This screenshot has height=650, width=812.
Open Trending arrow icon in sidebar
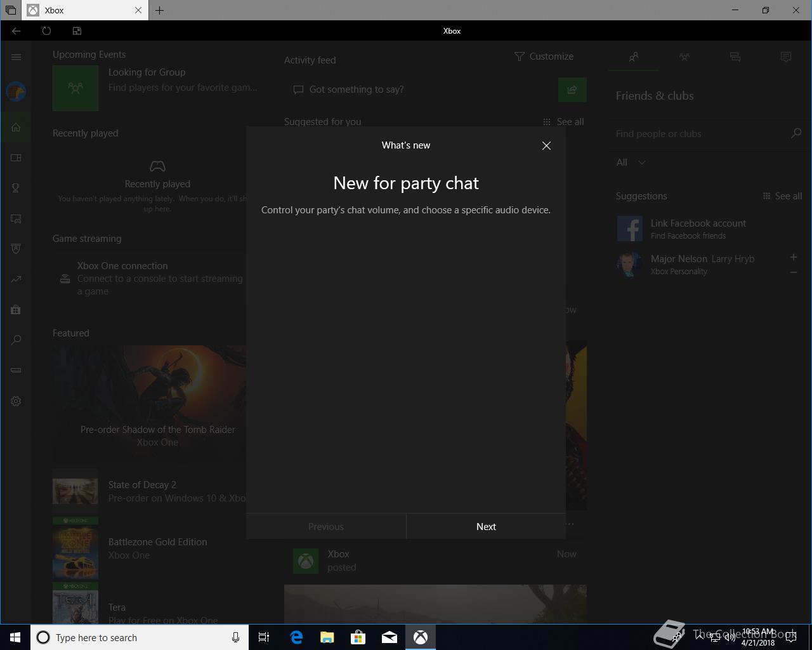click(16, 279)
